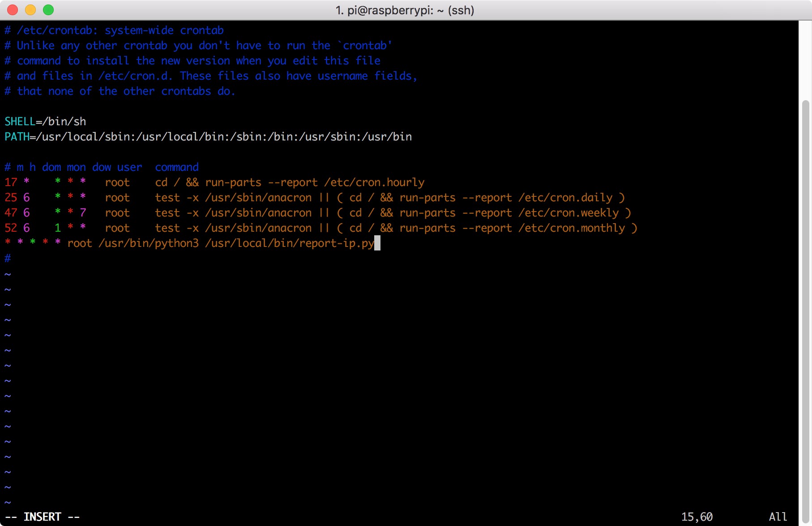Click the -- INSERT -- mode indicator
The height and width of the screenshot is (526, 812).
(x=42, y=517)
